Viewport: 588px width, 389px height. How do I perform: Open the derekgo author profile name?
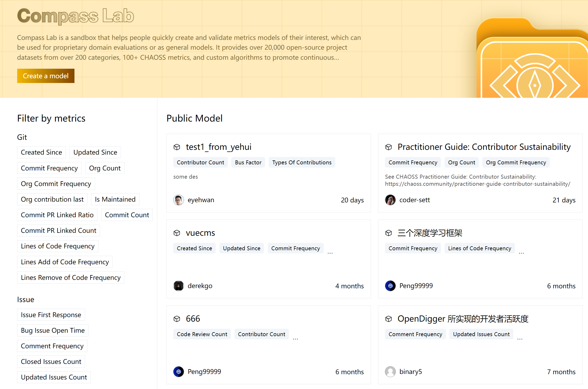pos(200,286)
